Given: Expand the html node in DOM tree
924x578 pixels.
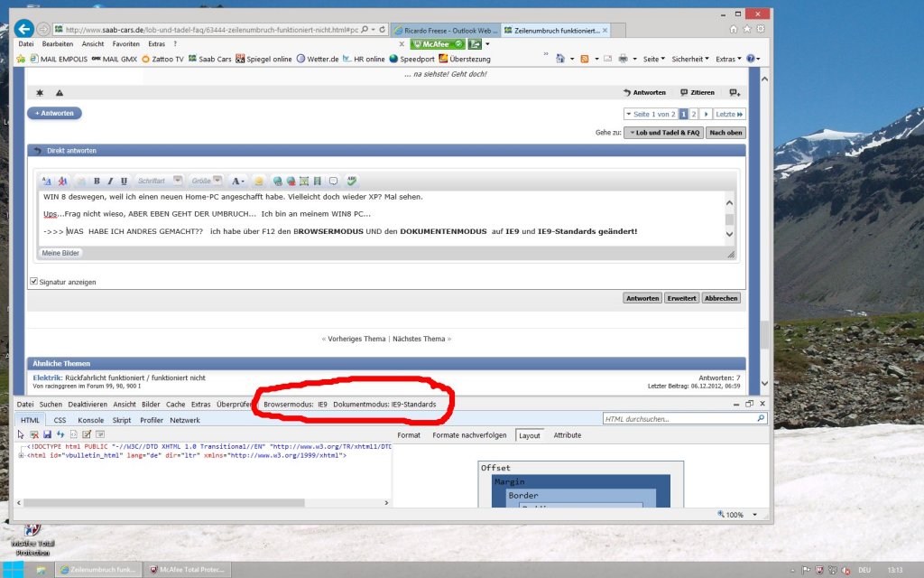Looking at the screenshot, I should pyautogui.click(x=22, y=455).
